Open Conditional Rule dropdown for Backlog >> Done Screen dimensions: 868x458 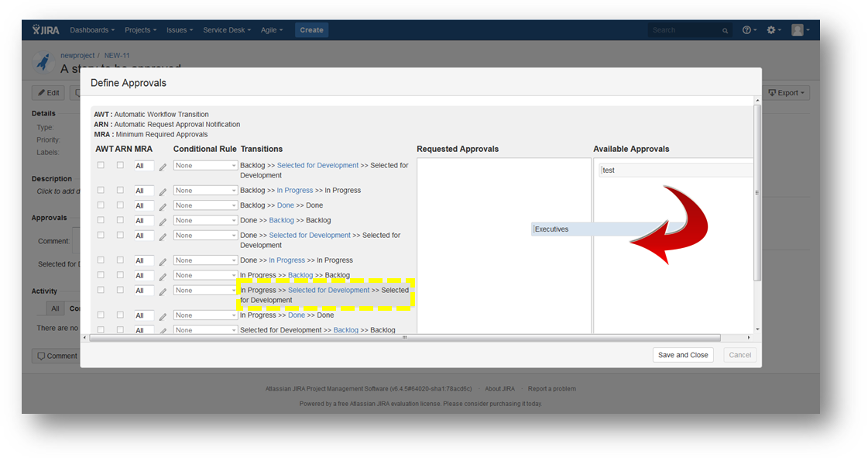point(205,205)
